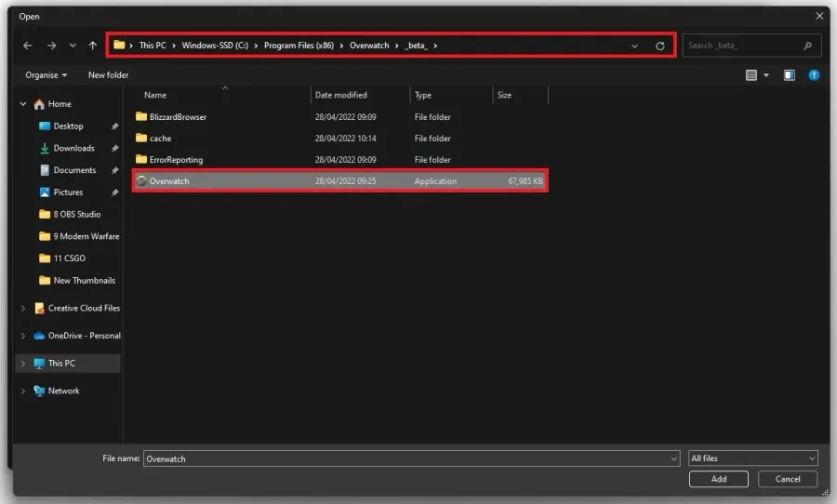Screen dimensions: 837x504
Task: Sort by the Date modified column
Action: pos(340,95)
